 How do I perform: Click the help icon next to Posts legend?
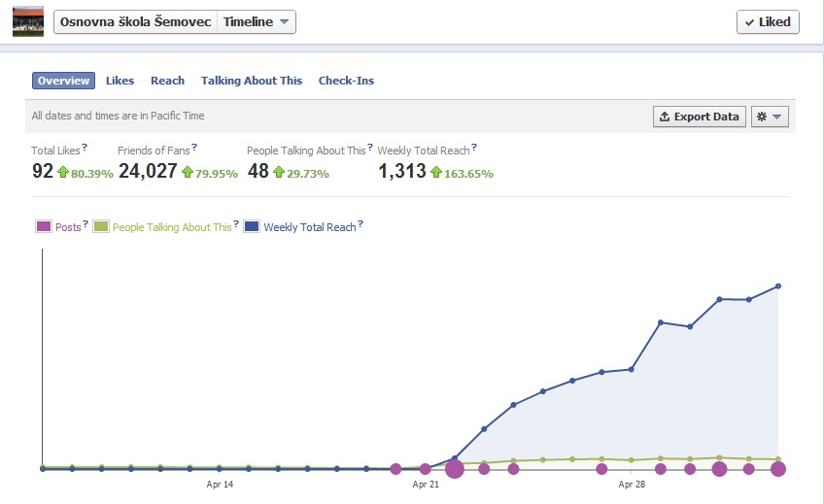click(x=86, y=224)
